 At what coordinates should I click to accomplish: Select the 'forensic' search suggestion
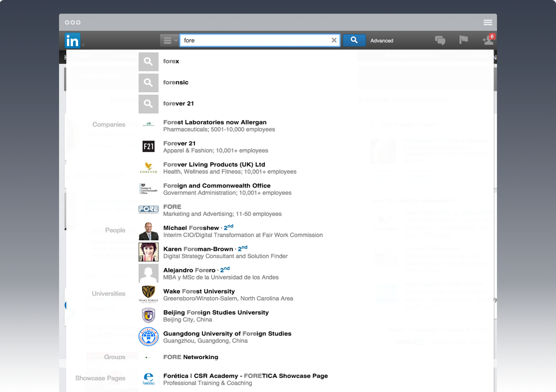[176, 82]
